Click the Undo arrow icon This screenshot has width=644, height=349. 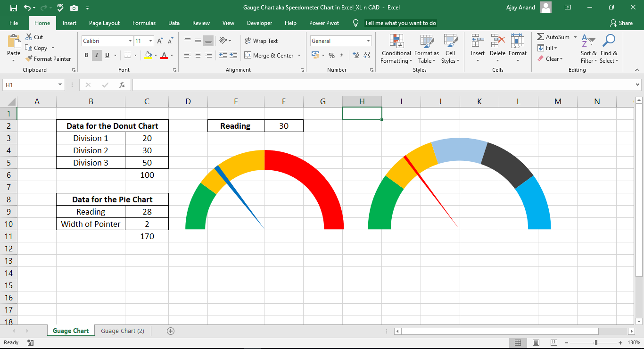[x=27, y=8]
